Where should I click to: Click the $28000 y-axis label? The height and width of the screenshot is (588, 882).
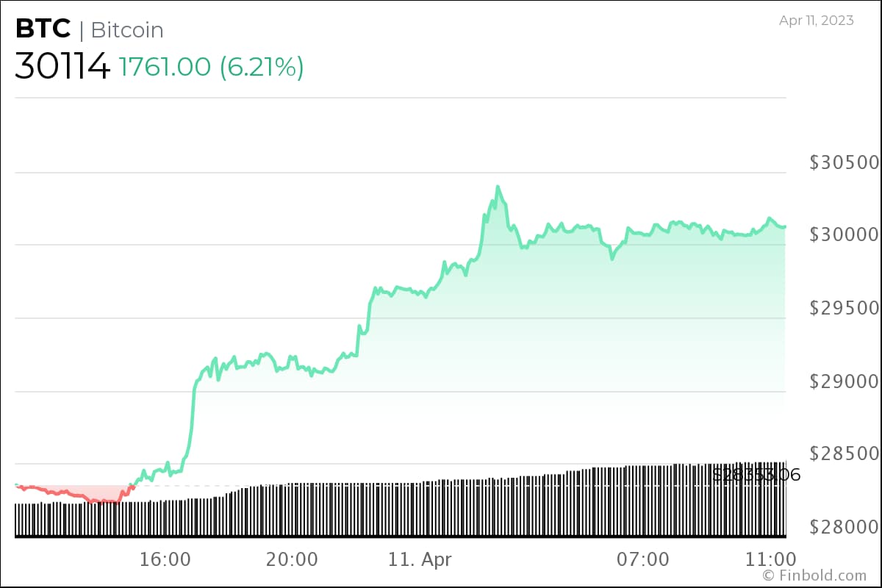pos(844,526)
